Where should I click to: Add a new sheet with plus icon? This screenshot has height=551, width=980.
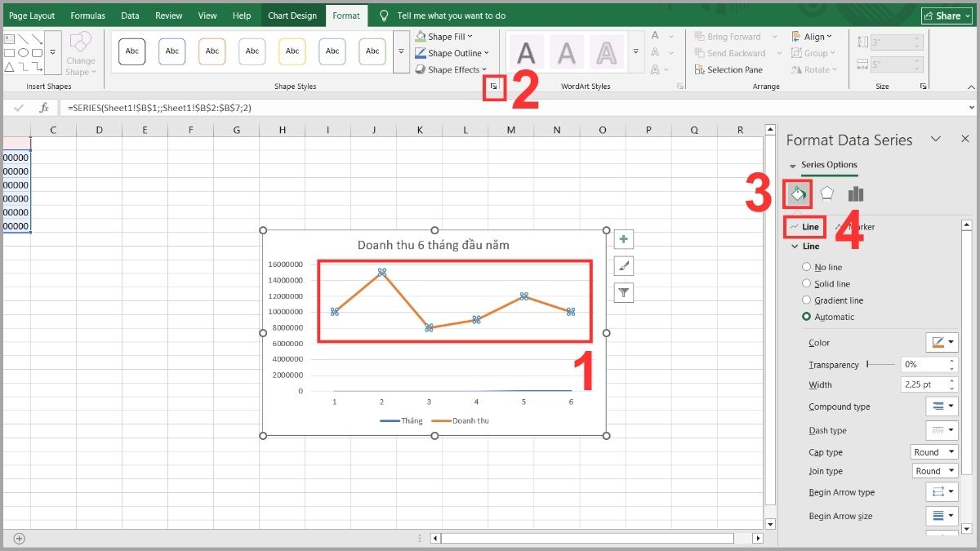20,538
